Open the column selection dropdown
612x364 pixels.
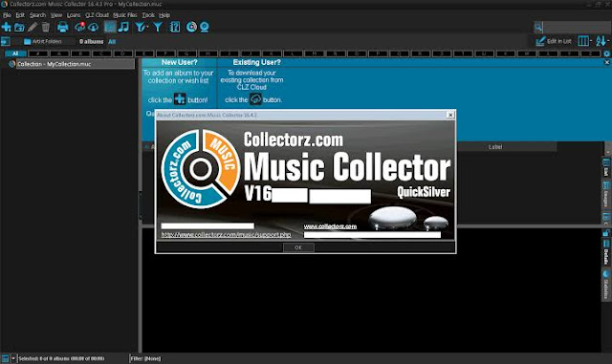[x=584, y=41]
